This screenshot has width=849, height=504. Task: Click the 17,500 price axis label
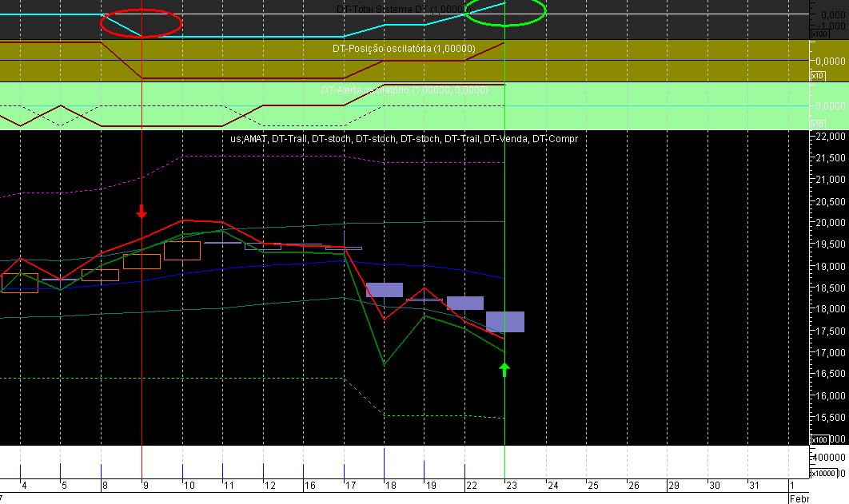pyautogui.click(x=831, y=331)
